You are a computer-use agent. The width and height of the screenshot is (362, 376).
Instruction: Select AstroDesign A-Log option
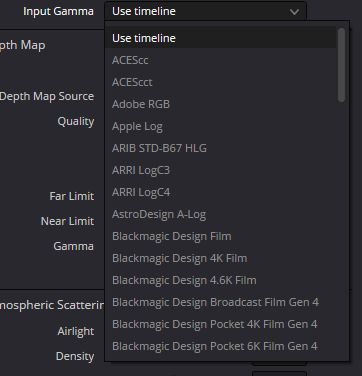tap(220, 214)
